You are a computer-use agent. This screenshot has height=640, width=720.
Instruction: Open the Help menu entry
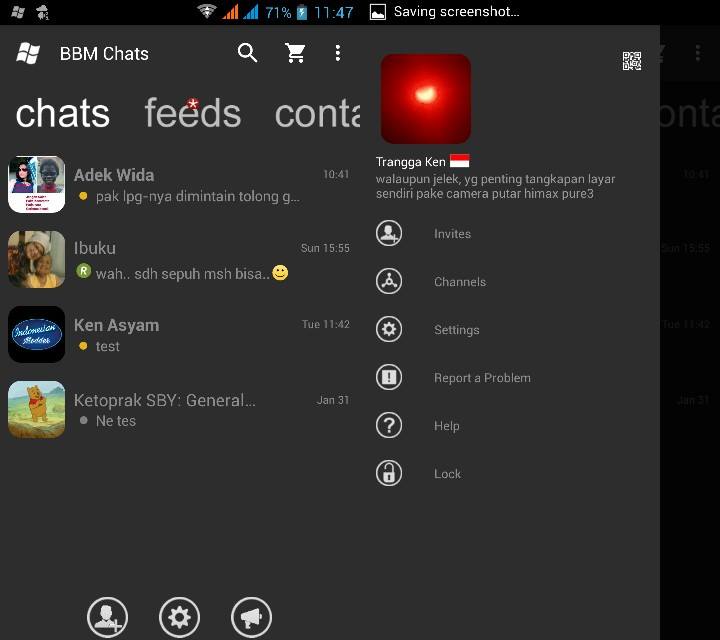tap(510, 425)
